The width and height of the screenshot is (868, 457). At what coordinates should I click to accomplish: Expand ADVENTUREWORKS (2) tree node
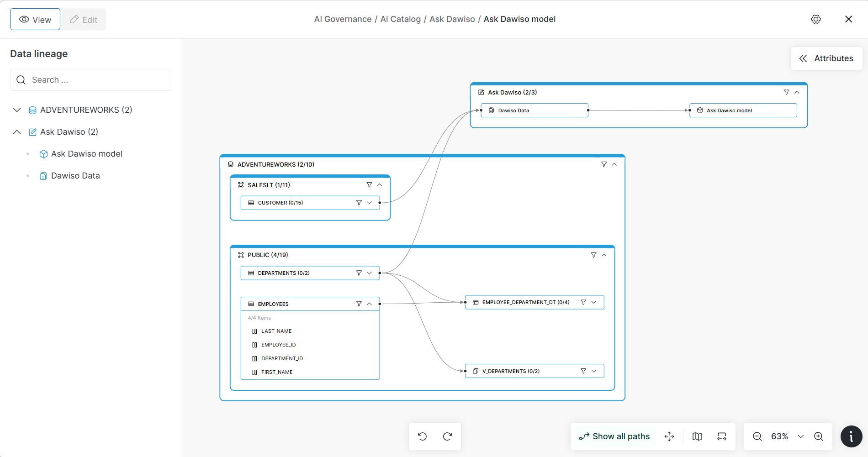17,110
